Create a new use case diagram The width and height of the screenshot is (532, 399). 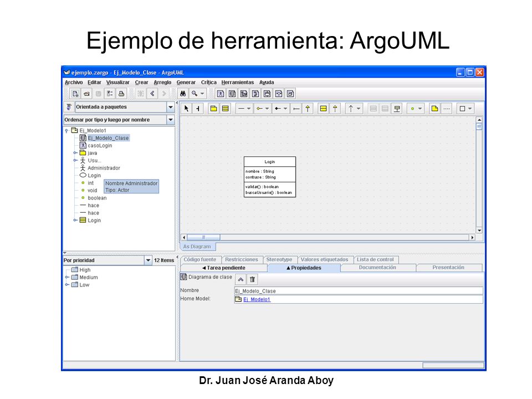tap(221, 94)
